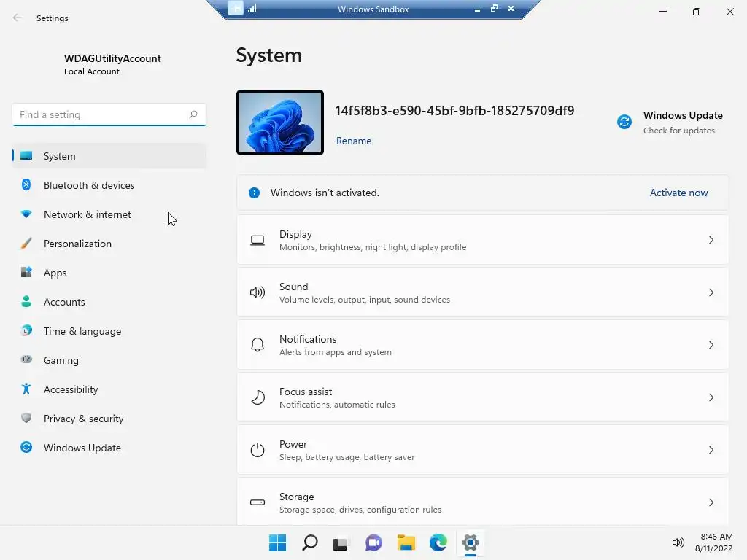747x560 pixels.
Task: Launch Microsoft Edge from taskbar
Action: [x=438, y=542]
